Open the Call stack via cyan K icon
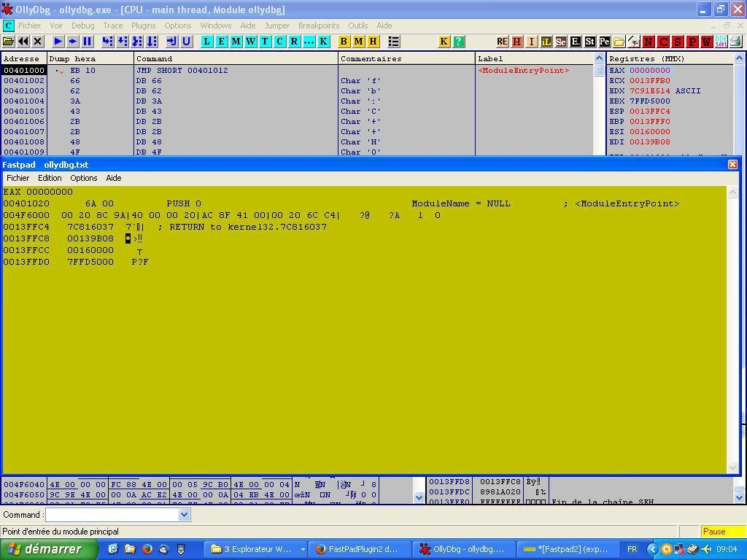747x560 pixels. point(323,42)
